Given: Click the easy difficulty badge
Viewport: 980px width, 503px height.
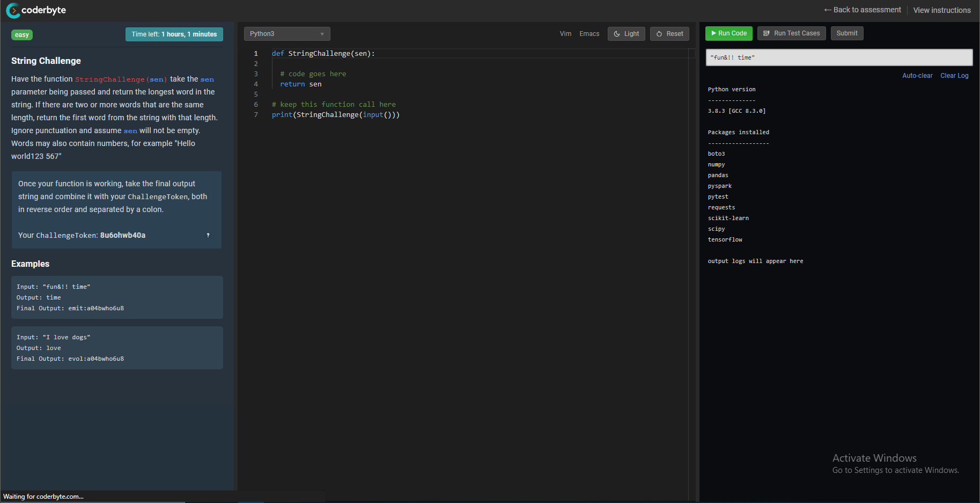Looking at the screenshot, I should (21, 34).
